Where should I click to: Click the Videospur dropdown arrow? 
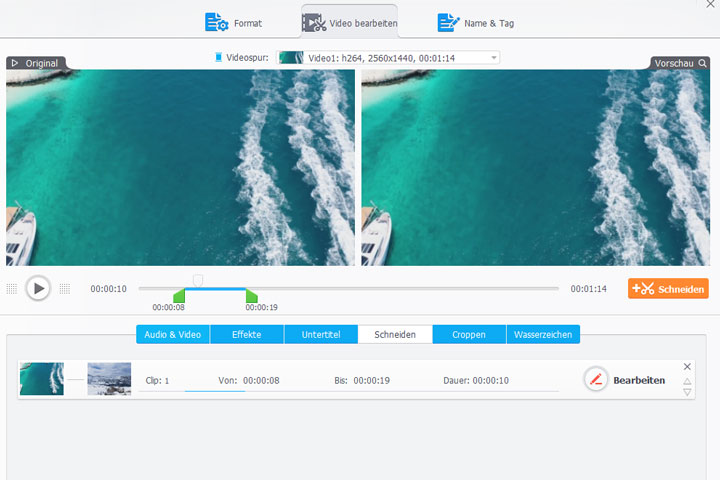pyautogui.click(x=494, y=58)
